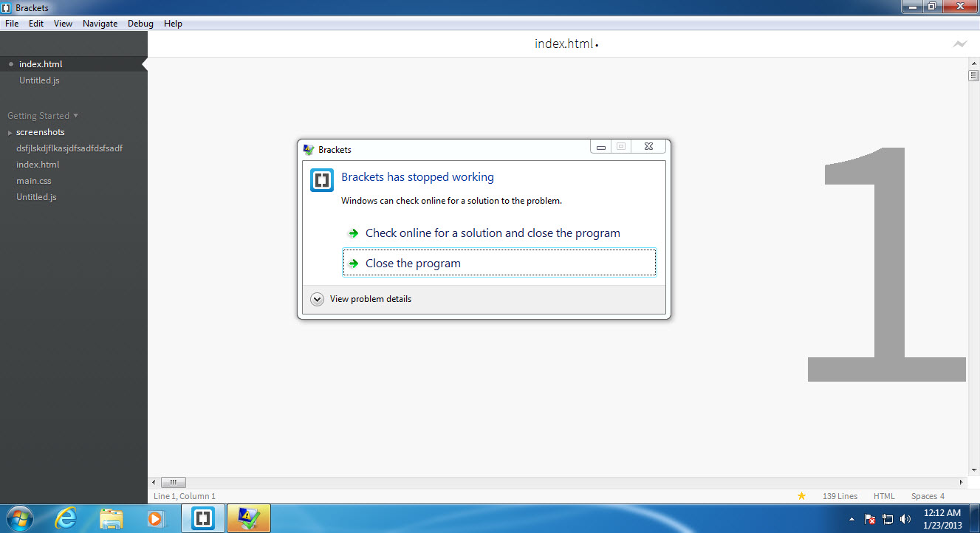Show hidden tray icons arrow
Image resolution: width=980 pixels, height=533 pixels.
(x=852, y=519)
